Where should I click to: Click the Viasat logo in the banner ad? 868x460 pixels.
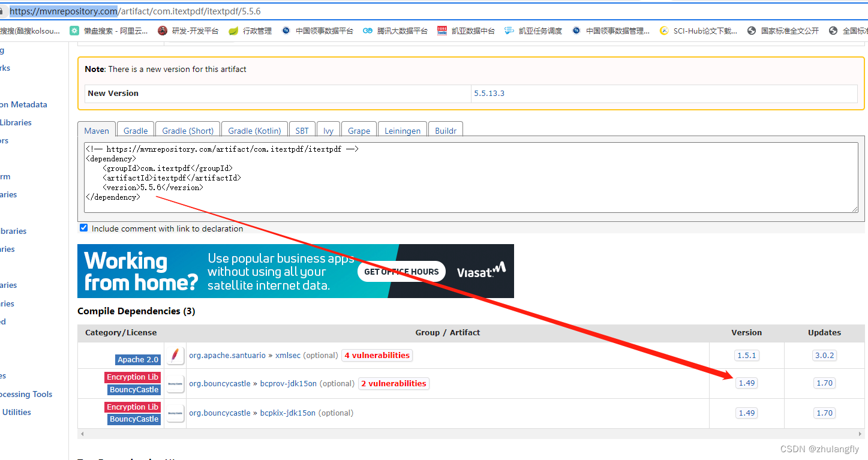[480, 271]
